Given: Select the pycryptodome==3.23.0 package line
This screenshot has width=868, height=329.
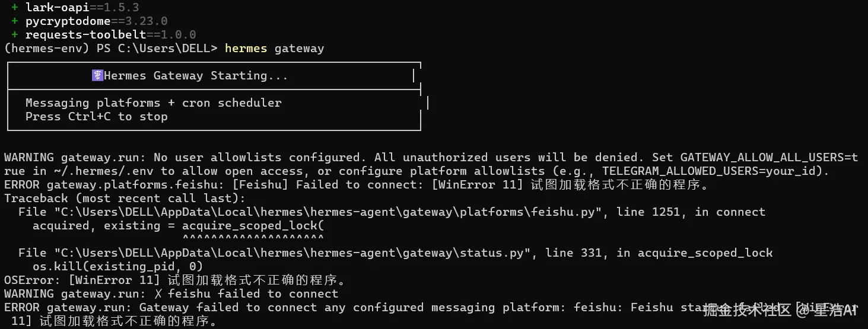Looking at the screenshot, I should 96,21.
